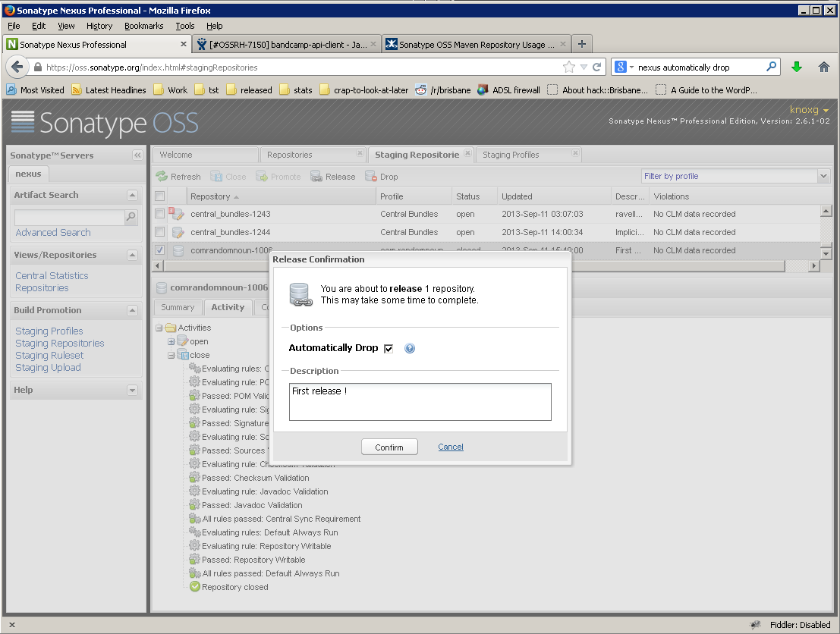Open the Staging Profiles link
Viewport: 840px width, 634px height.
tap(49, 331)
